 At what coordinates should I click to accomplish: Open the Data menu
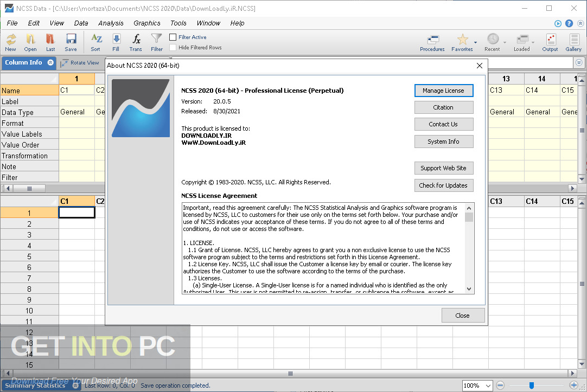(81, 23)
